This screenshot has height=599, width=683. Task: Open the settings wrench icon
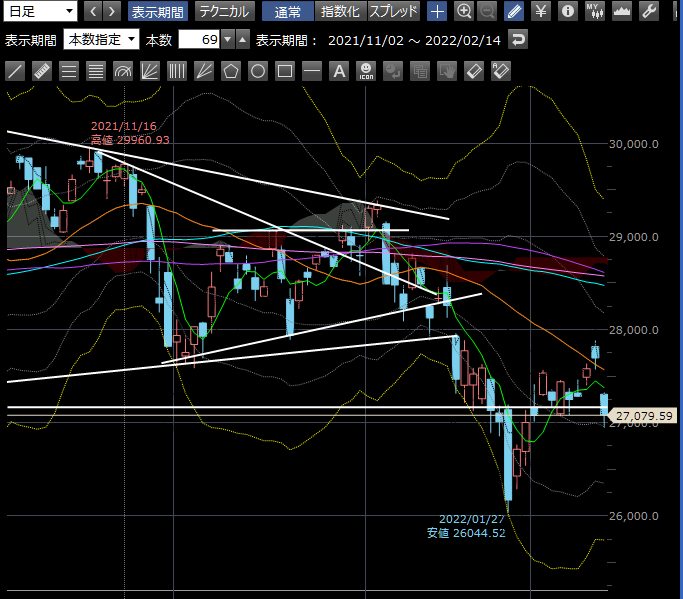(x=648, y=12)
